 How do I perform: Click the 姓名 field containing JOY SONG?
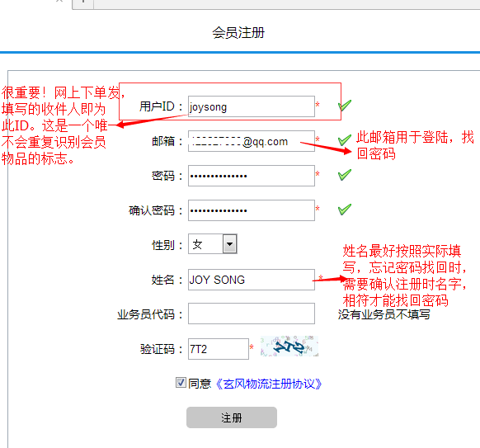[252, 280]
